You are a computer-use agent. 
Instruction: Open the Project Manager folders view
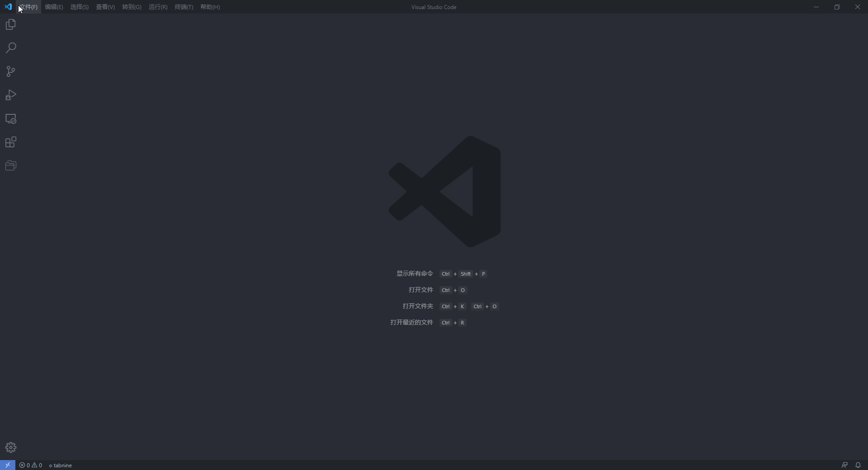11,166
